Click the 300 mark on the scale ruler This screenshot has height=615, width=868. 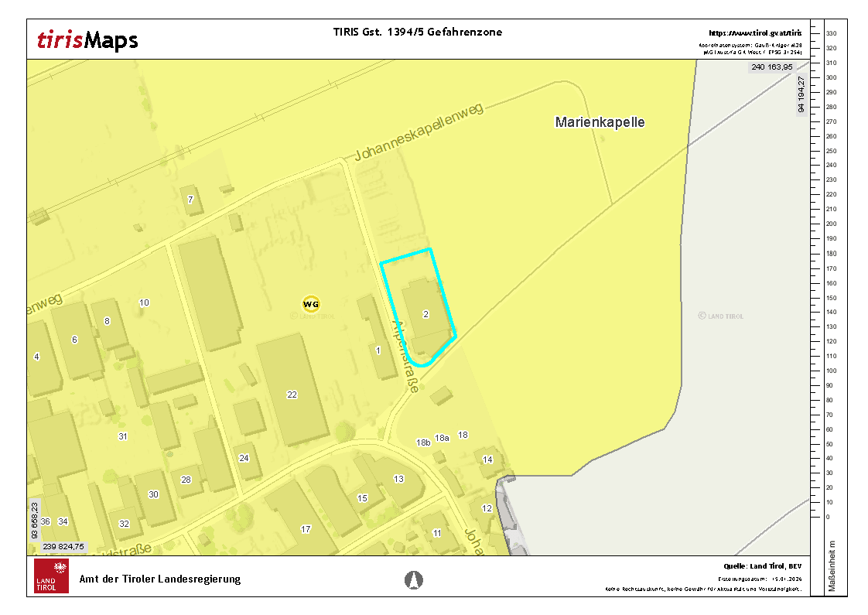(831, 77)
